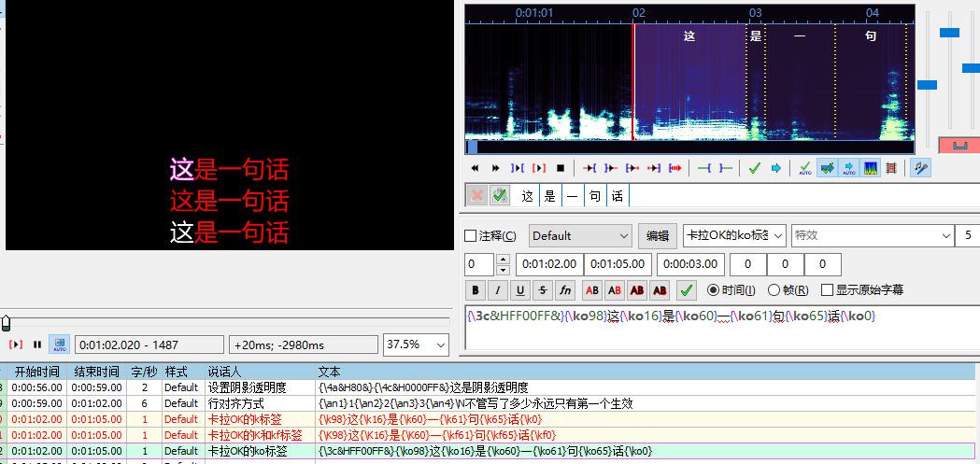Toggle karaoke mode microphone icon

click(x=920, y=168)
